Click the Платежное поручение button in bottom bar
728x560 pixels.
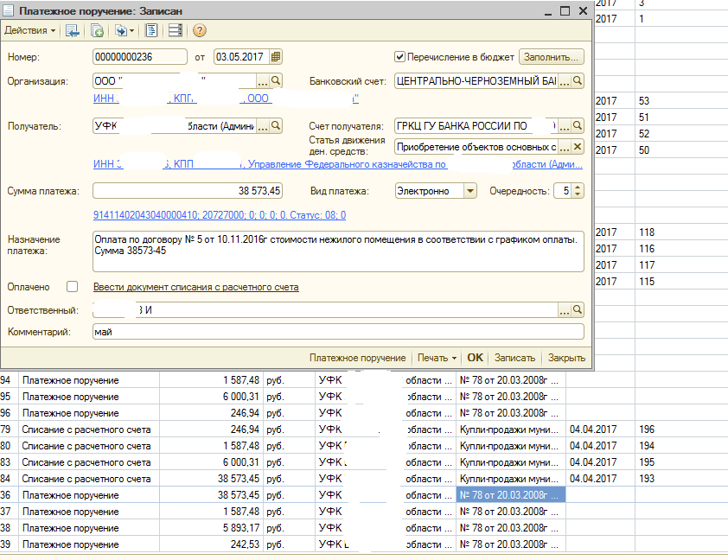pyautogui.click(x=357, y=358)
